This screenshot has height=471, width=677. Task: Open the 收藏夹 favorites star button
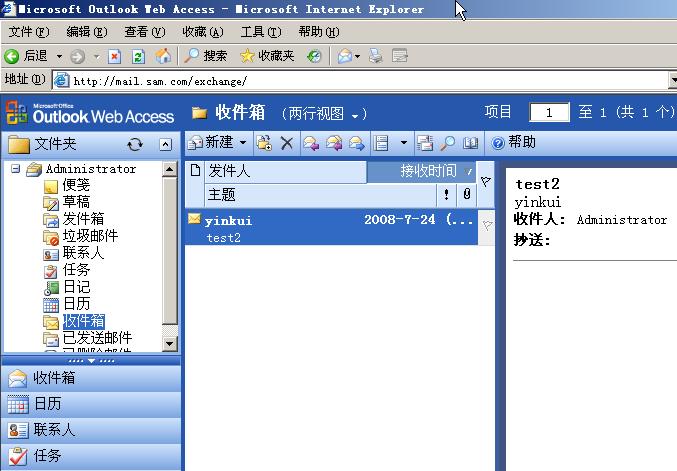(x=267, y=56)
